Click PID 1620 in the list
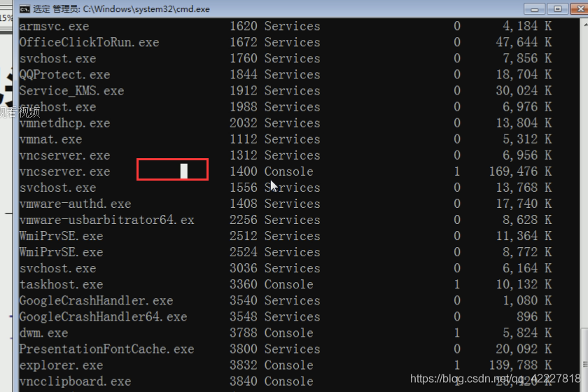 click(x=244, y=26)
